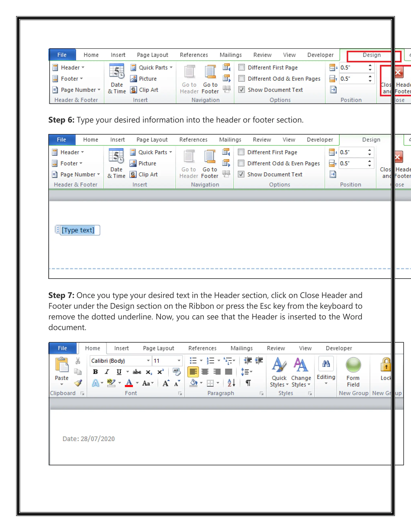This screenshot has width=411, height=532.
Task: Click Paste icon in the Home ribbon
Action: coord(62,365)
